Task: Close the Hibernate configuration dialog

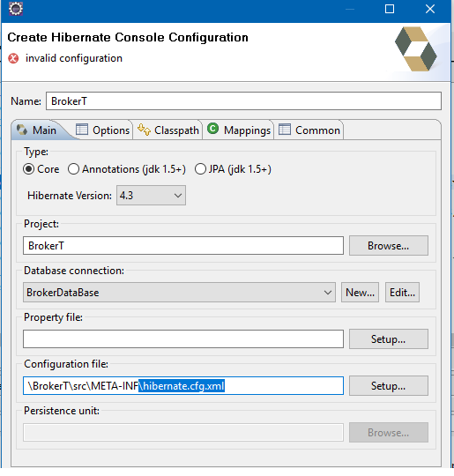Action: (x=430, y=9)
